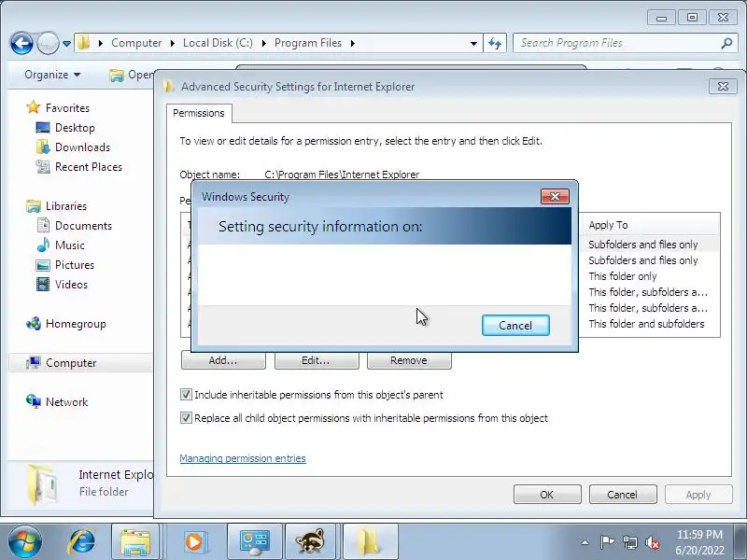Image resolution: width=747 pixels, height=560 pixels.
Task: Click the active folder taskbar button
Action: pyautogui.click(x=370, y=541)
